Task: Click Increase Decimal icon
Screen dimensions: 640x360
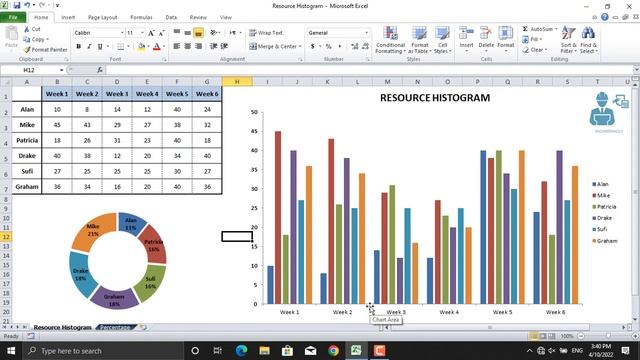Action: click(355, 47)
